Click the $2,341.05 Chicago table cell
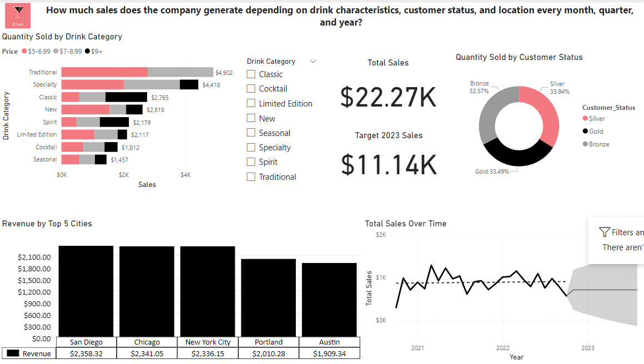The width and height of the screenshot is (644, 364). [x=147, y=353]
